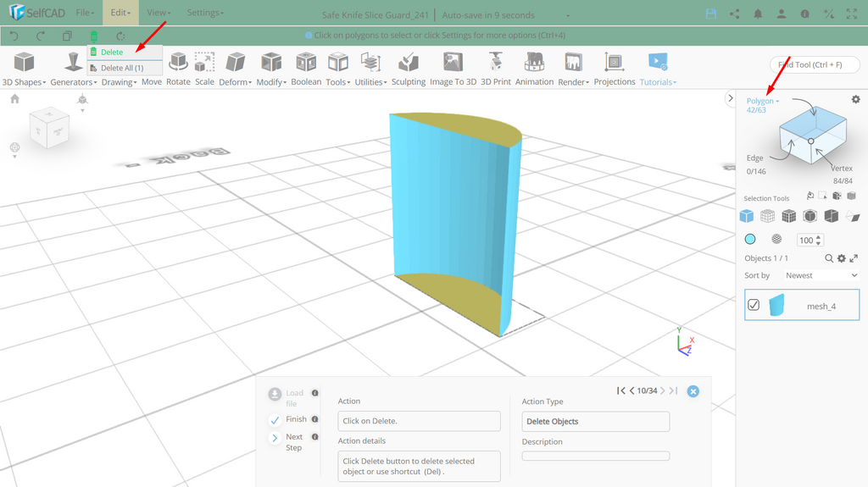Open the Projections tool
The image size is (868, 487).
coord(615,69)
